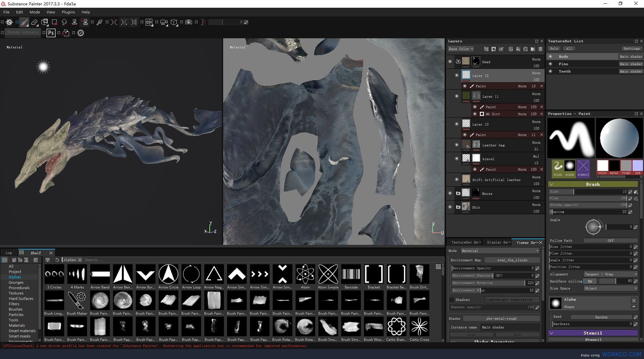Click the Substance Source plugin icon
This screenshot has width=644, height=359.
pyautogui.click(x=81, y=33)
